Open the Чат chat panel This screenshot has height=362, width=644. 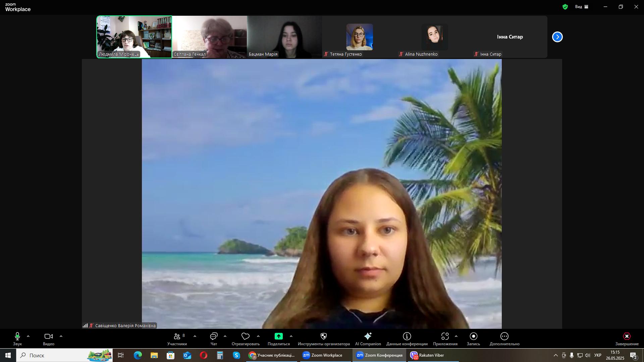point(214,339)
